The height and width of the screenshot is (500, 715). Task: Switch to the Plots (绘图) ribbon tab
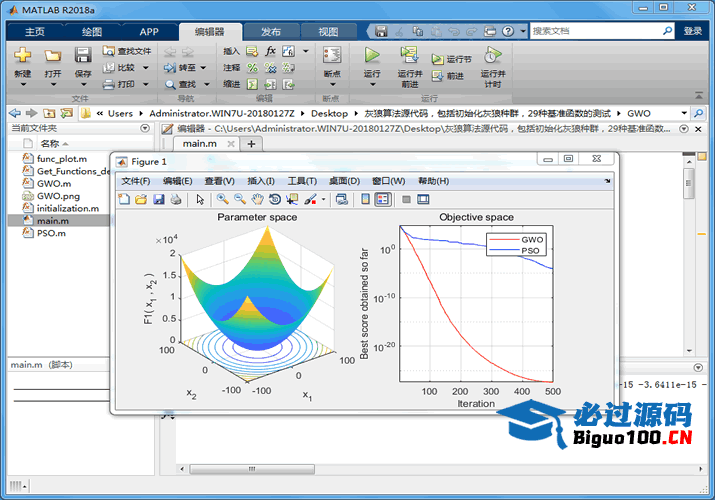pyautogui.click(x=92, y=31)
